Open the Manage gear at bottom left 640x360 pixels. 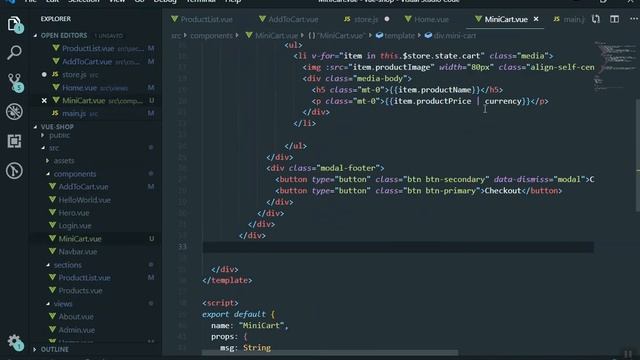[15, 342]
